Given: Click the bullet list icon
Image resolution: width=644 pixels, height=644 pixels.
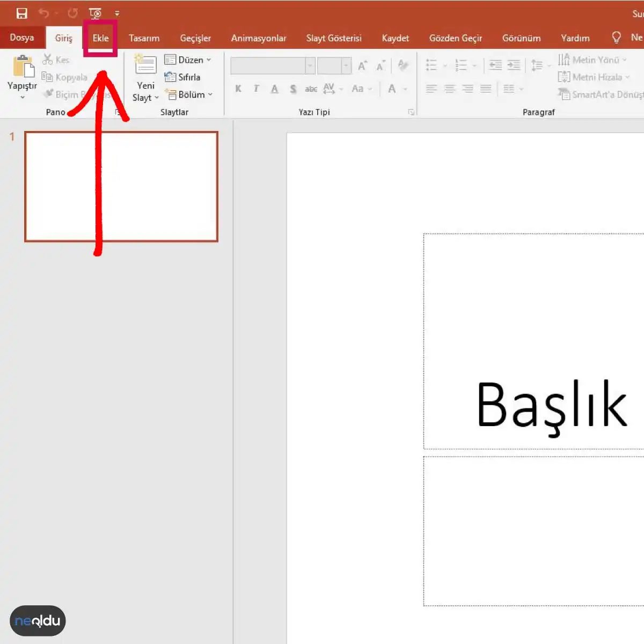Looking at the screenshot, I should click(431, 65).
